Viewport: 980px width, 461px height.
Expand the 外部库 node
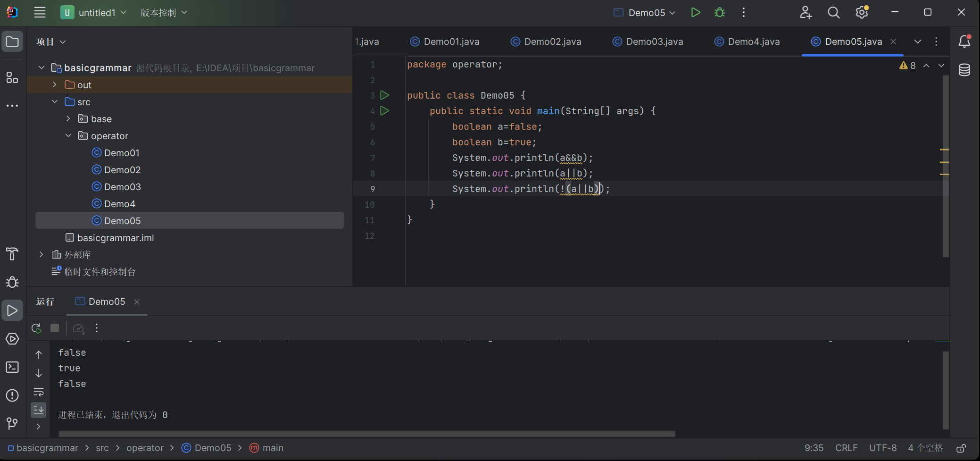[42, 254]
